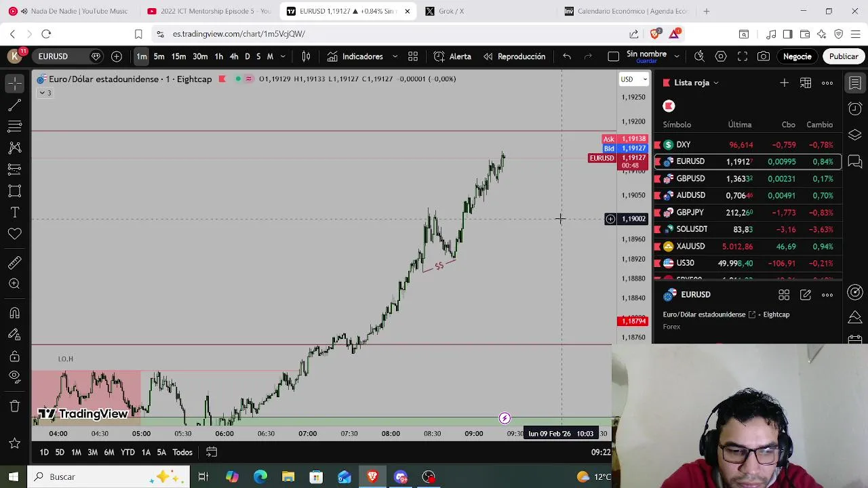
Task: Select the XAUUSD row in watchlist
Action: click(x=748, y=246)
